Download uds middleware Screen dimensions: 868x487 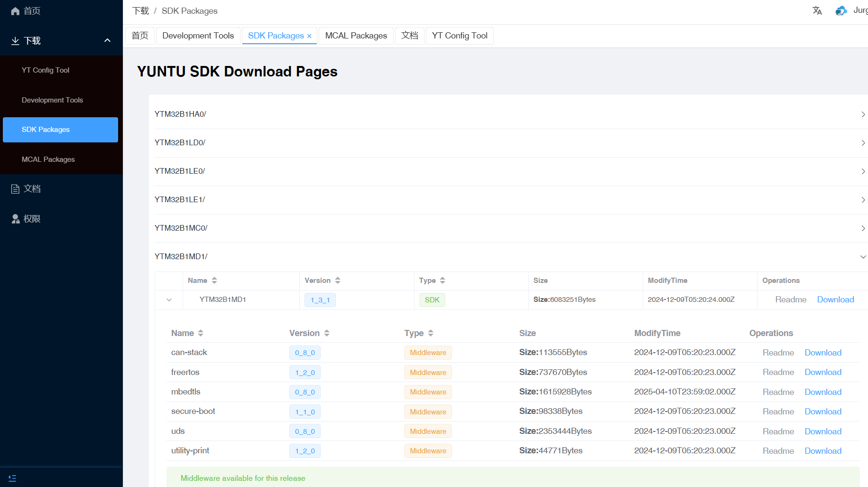pyautogui.click(x=823, y=431)
